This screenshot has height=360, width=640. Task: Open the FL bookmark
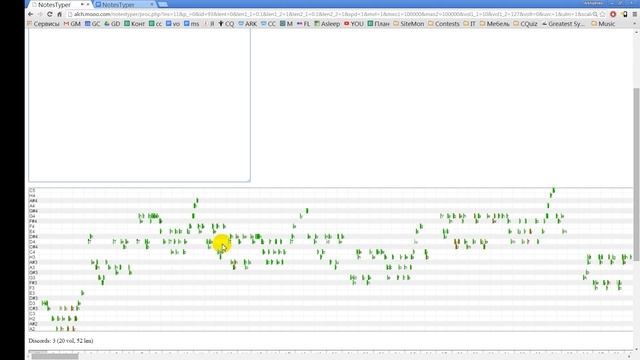click(x=303, y=24)
